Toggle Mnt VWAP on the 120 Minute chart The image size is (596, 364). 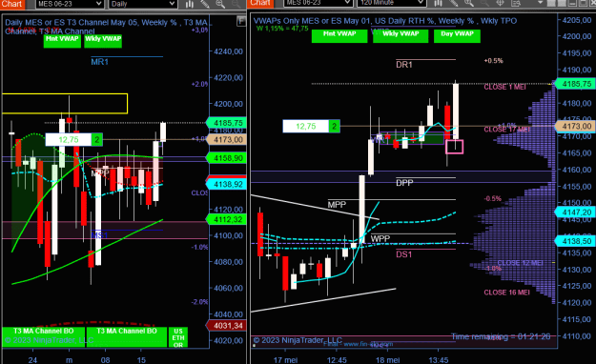point(339,35)
